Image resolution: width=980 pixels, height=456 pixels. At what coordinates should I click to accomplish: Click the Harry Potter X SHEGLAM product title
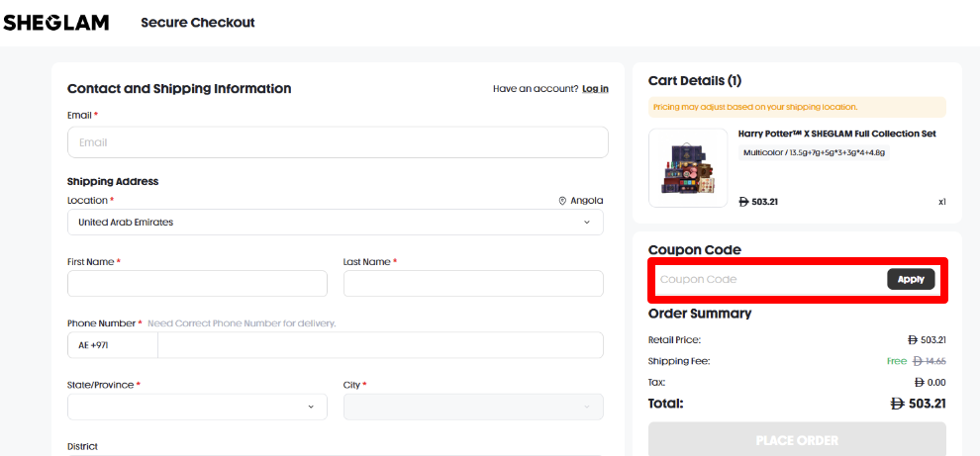pos(836,134)
